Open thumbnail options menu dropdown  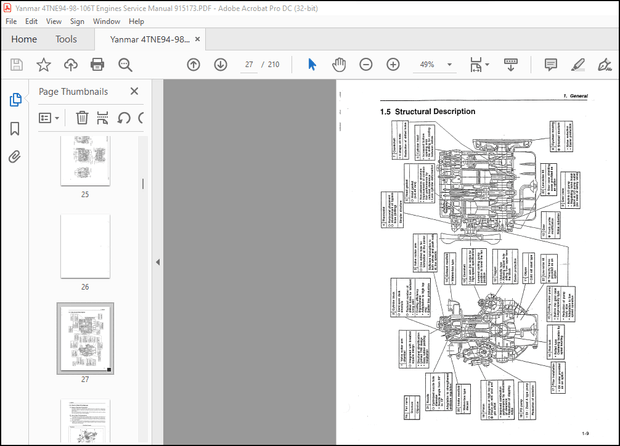49,118
